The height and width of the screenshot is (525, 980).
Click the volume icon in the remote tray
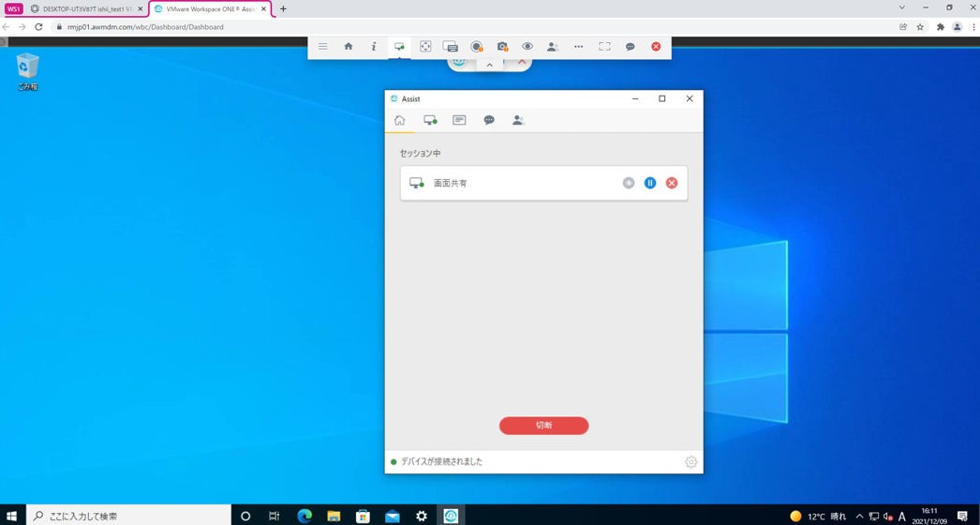(887, 517)
